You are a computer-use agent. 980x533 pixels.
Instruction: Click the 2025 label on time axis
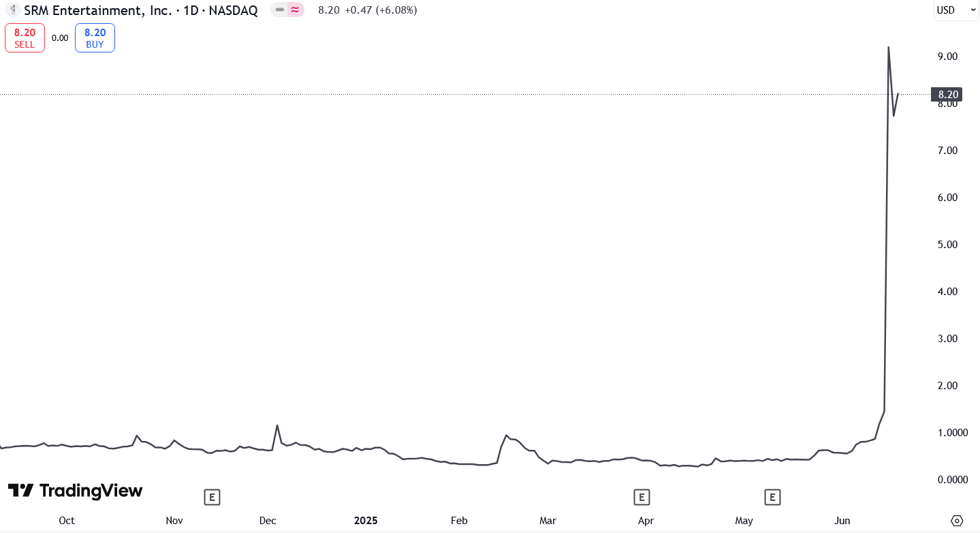tap(366, 521)
